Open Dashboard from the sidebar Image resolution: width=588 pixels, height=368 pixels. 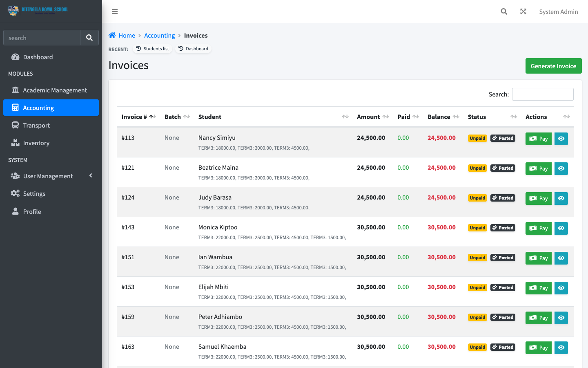51,57
